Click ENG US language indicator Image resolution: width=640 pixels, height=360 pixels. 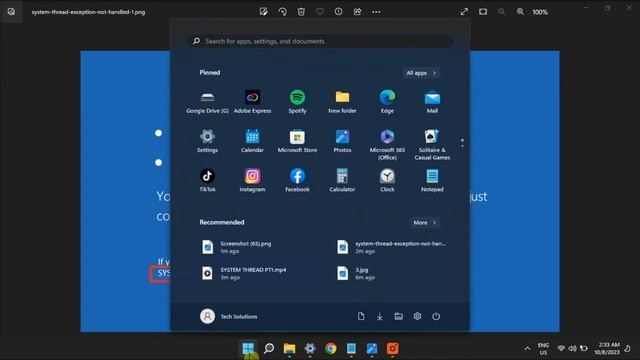pos(543,349)
